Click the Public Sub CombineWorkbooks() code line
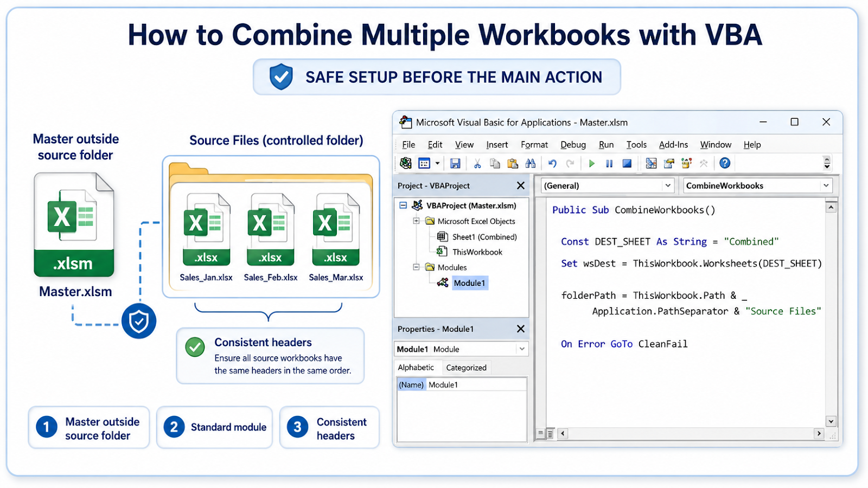868x488 pixels. click(x=634, y=210)
